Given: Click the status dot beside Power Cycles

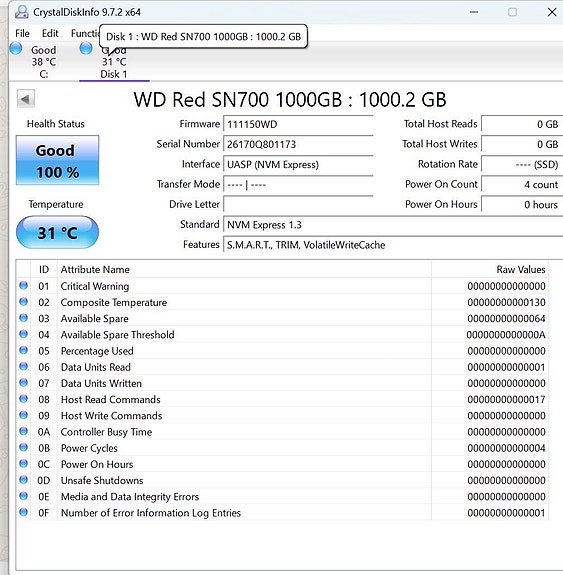Looking at the screenshot, I should click(x=23, y=447).
